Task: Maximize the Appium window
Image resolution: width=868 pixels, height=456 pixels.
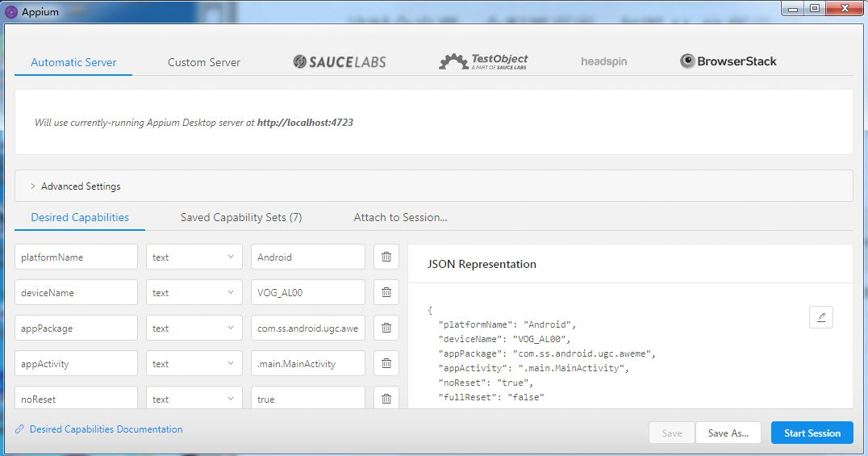Action: [x=814, y=8]
